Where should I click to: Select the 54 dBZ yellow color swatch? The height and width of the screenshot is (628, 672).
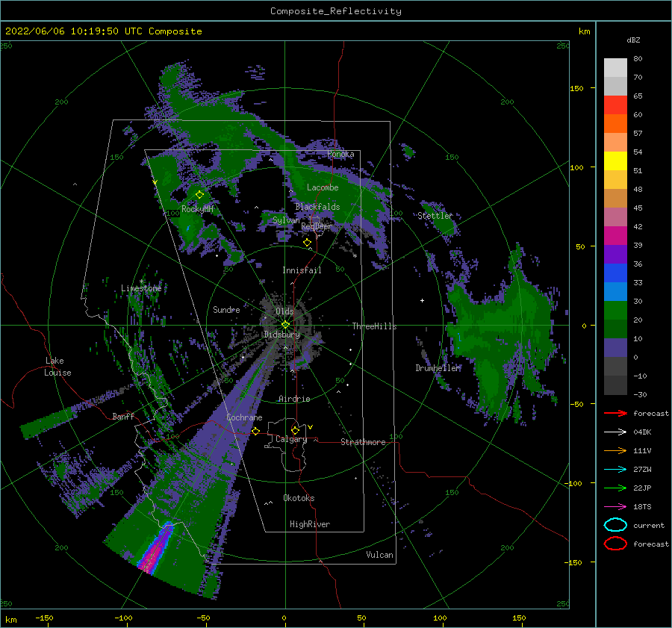point(615,161)
